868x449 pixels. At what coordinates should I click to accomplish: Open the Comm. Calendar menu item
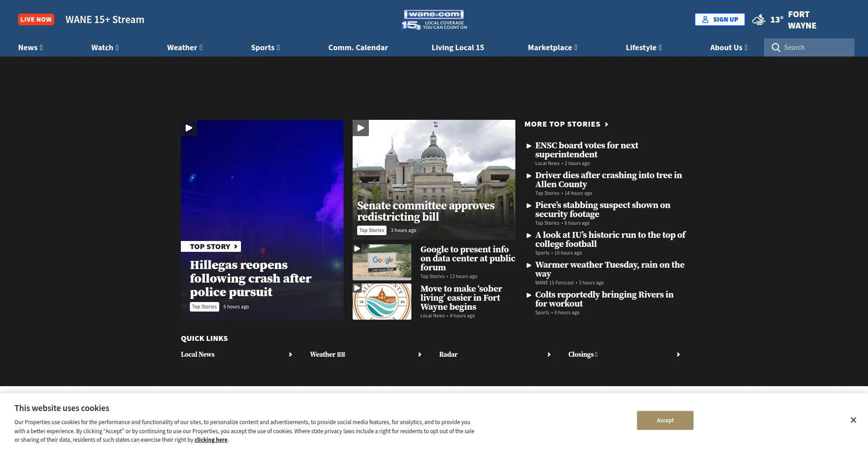pyautogui.click(x=358, y=47)
